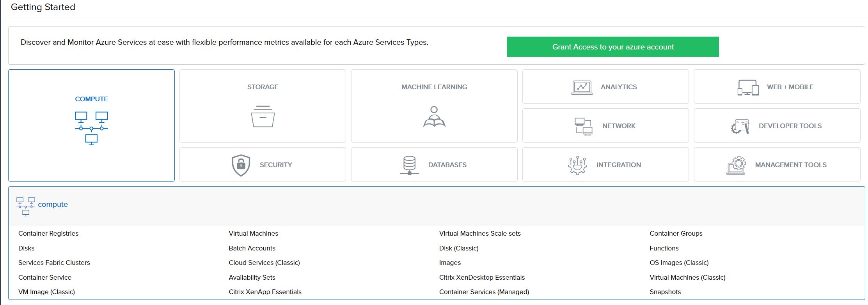
Task: Click the Network computers icon
Action: 583,126
